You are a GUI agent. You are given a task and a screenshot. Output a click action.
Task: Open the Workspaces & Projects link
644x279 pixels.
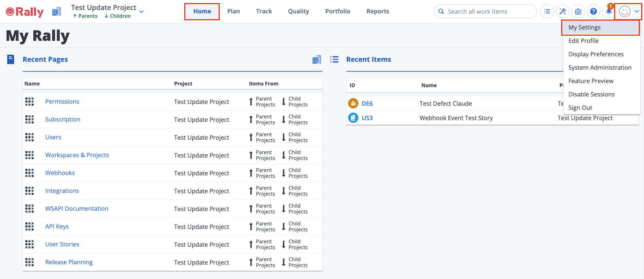coord(77,155)
